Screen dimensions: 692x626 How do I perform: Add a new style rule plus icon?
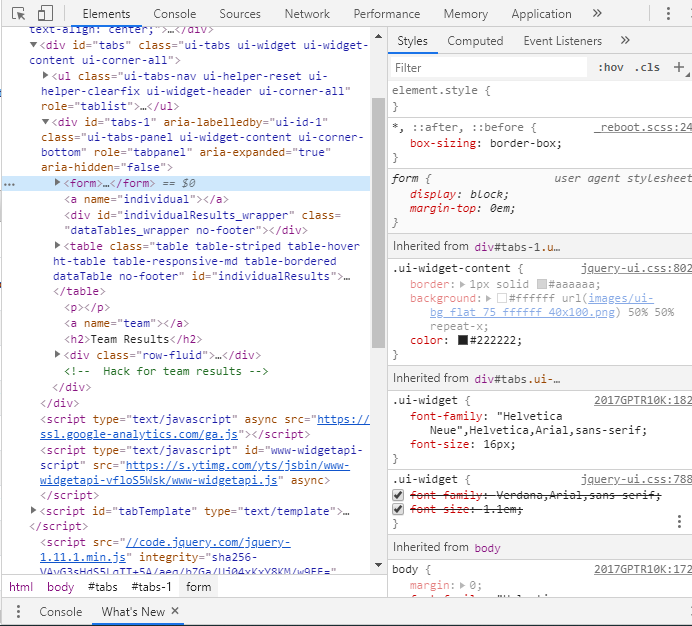coord(679,67)
